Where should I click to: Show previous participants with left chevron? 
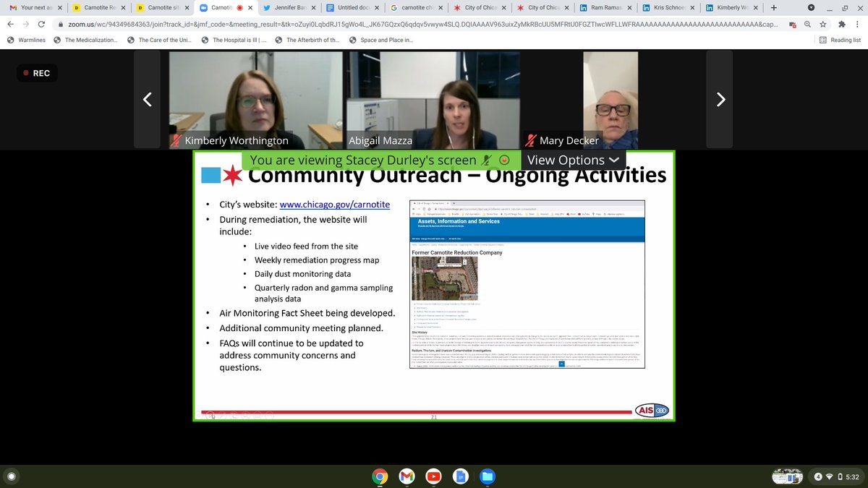[147, 100]
